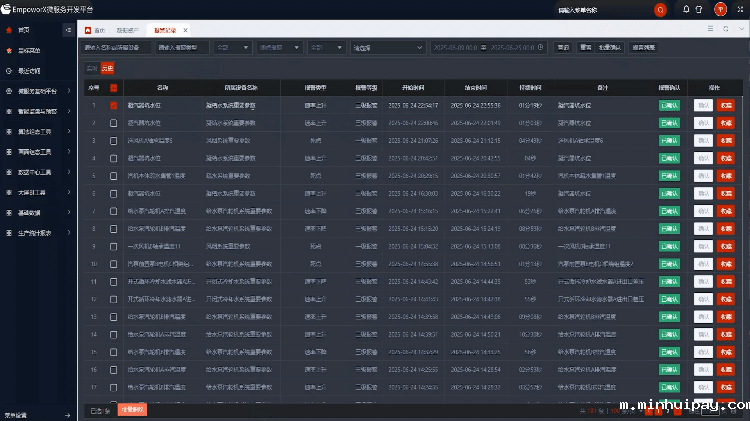Uncheck the checkbox in row 1

pos(114,105)
